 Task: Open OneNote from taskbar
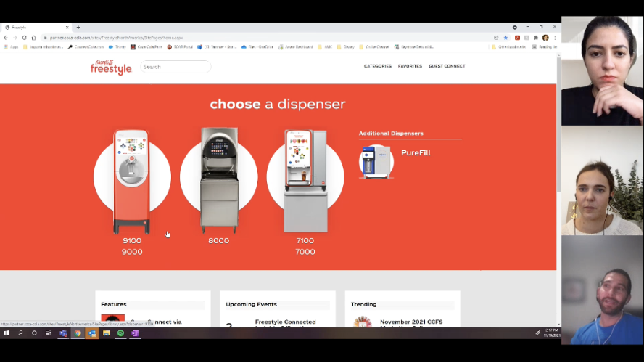coord(135,333)
